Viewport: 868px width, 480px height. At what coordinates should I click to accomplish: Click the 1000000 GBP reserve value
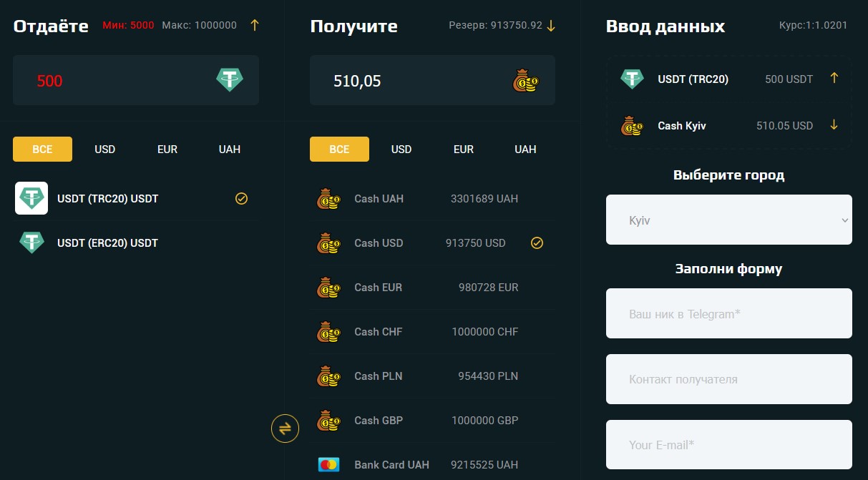(485, 421)
